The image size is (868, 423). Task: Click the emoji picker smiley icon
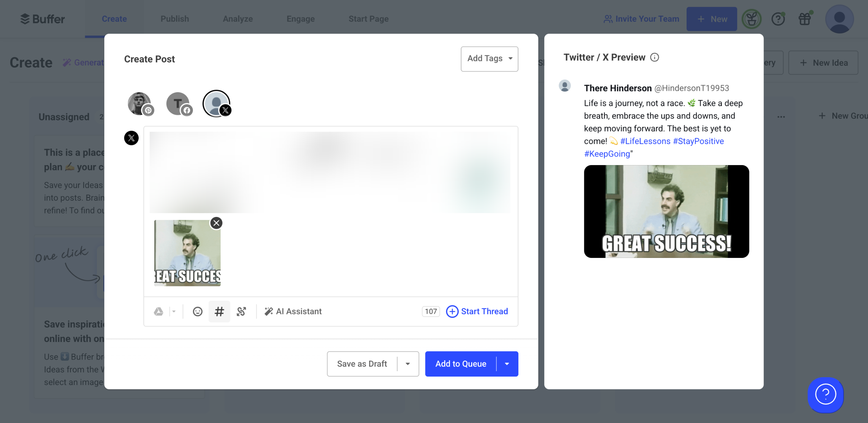coord(197,311)
